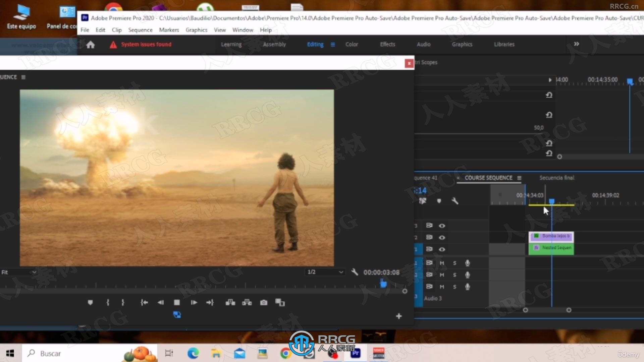The image size is (644, 362).
Task: Toggle the Effect Controls timeline view arrow
Action: [550, 80]
